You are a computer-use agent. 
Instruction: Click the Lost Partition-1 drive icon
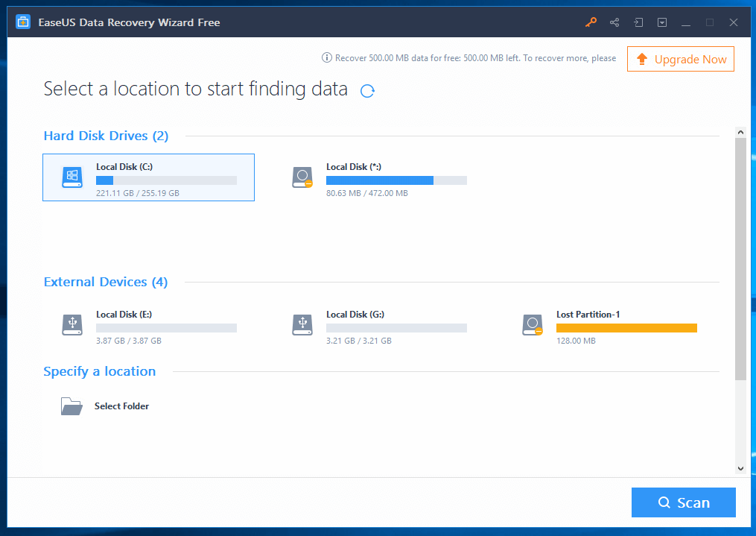point(533,325)
